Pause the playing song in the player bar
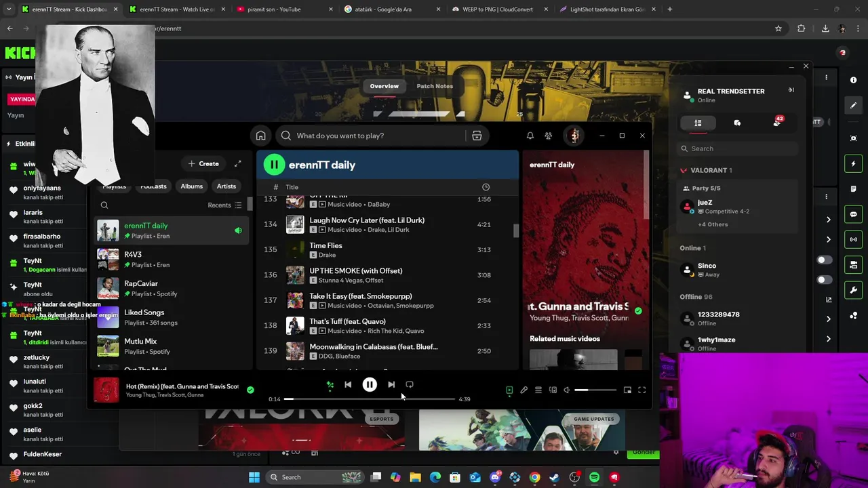 pyautogui.click(x=370, y=385)
